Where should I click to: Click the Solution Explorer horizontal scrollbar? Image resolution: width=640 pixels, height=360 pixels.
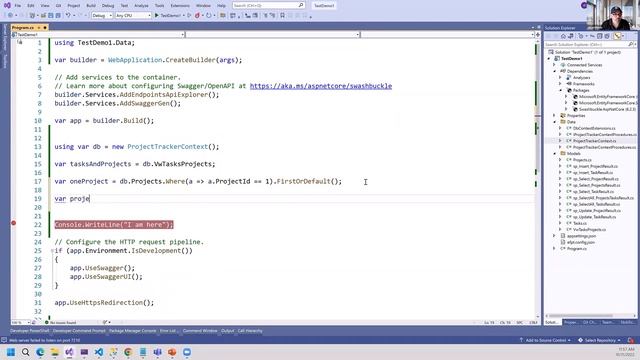pos(582,316)
